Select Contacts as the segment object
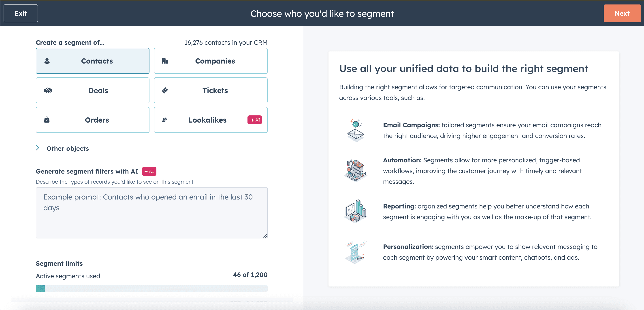 click(x=92, y=61)
